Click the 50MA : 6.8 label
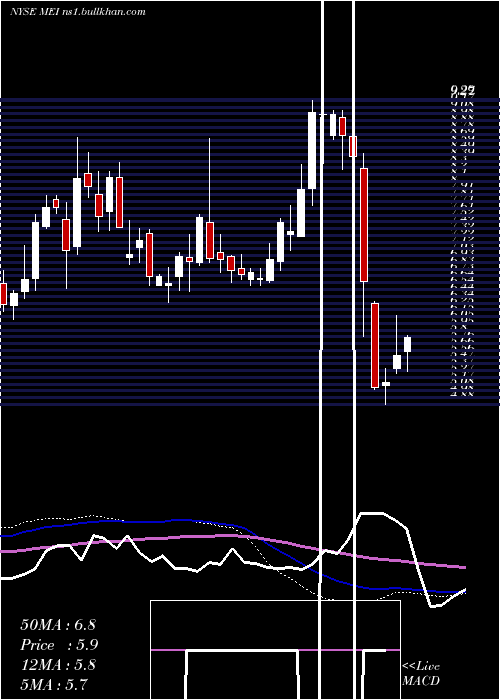This screenshot has height=700, width=500. tap(58, 624)
